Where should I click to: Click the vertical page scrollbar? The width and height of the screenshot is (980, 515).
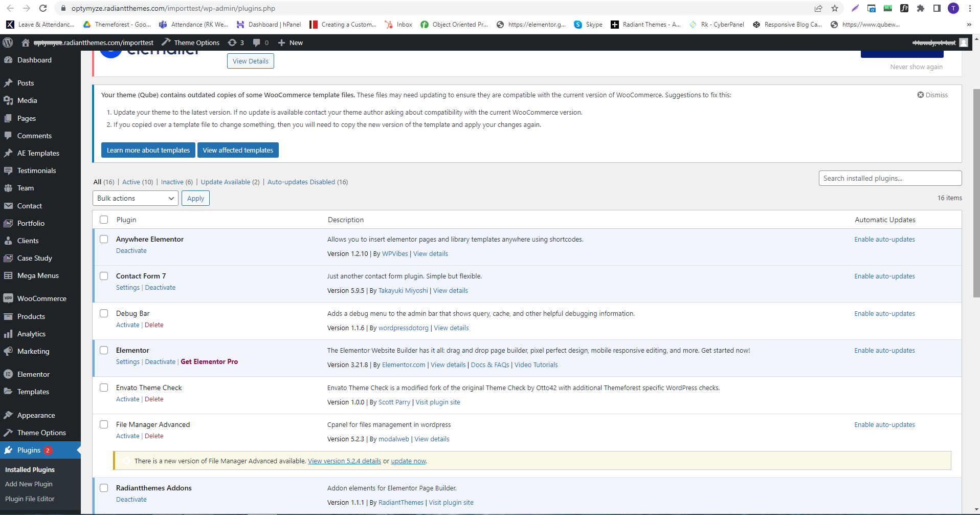click(x=976, y=195)
